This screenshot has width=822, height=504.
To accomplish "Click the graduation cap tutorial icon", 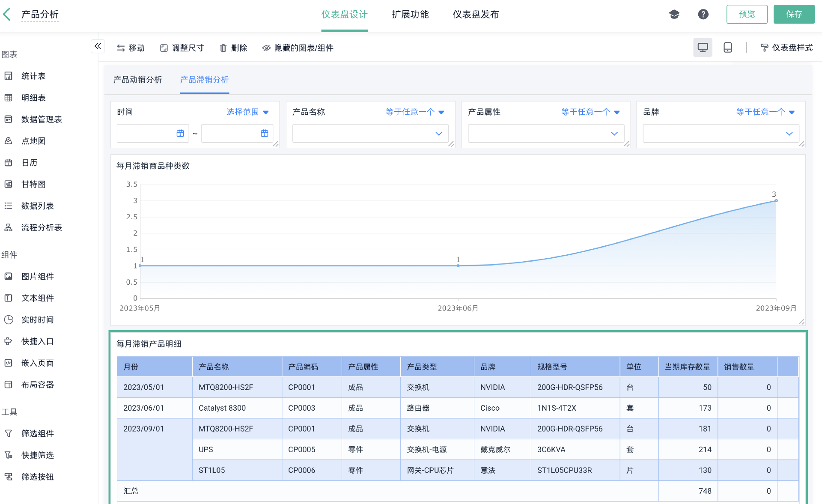I will point(674,15).
